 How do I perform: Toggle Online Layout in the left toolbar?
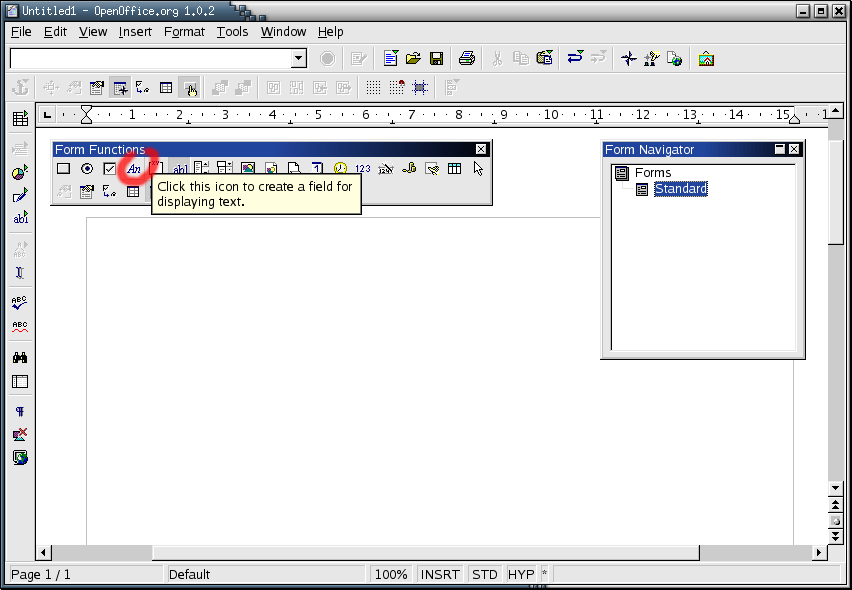point(20,458)
